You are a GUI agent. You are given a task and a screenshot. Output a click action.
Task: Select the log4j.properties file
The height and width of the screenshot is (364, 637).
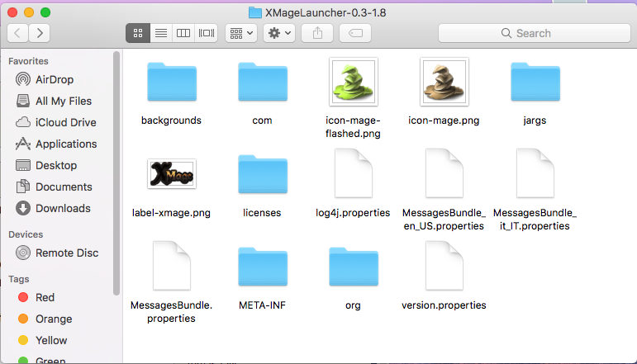tap(353, 175)
